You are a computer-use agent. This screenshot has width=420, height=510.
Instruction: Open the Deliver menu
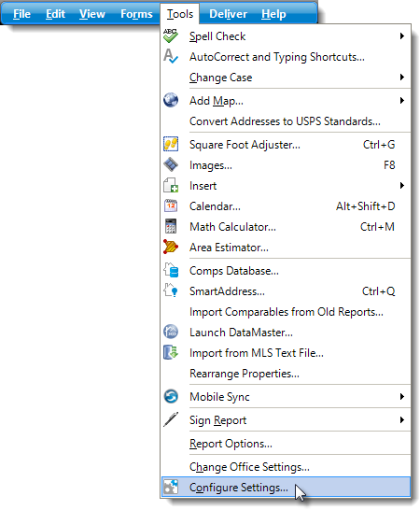coord(229,14)
